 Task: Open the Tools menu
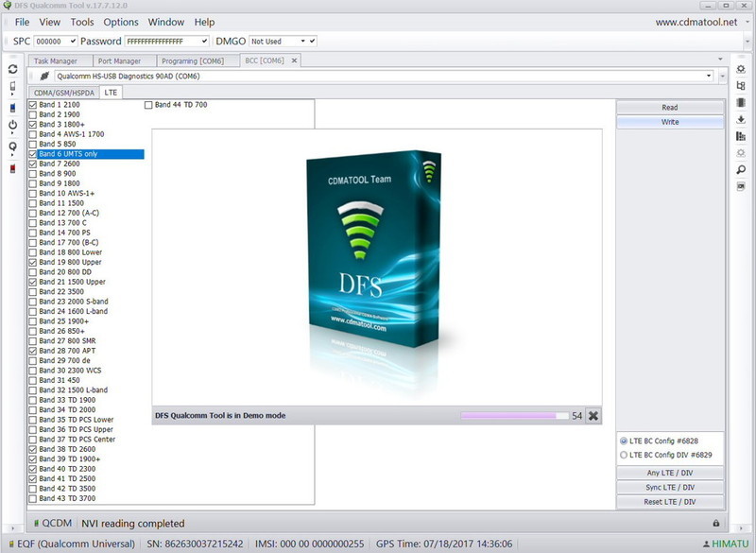pyautogui.click(x=82, y=22)
